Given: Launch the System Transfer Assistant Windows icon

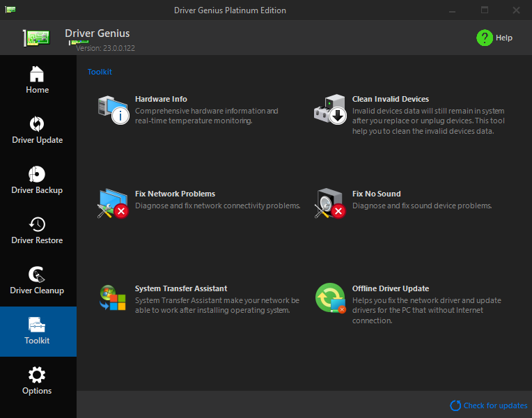Looking at the screenshot, I should pos(113,297).
